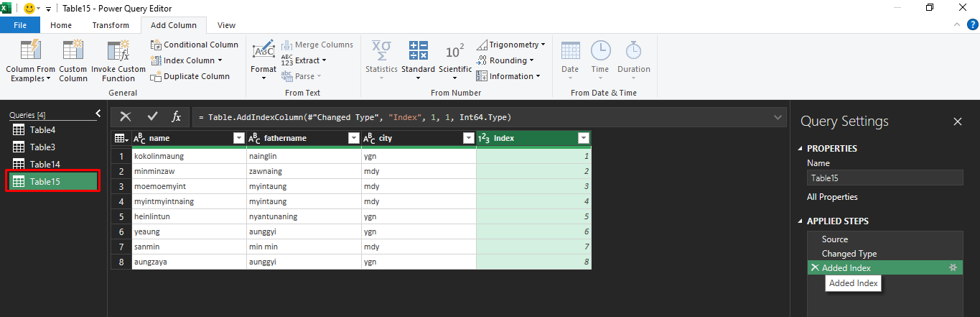Open fathername column filter dropdown
Image resolution: width=980 pixels, height=317 pixels.
pyautogui.click(x=353, y=138)
